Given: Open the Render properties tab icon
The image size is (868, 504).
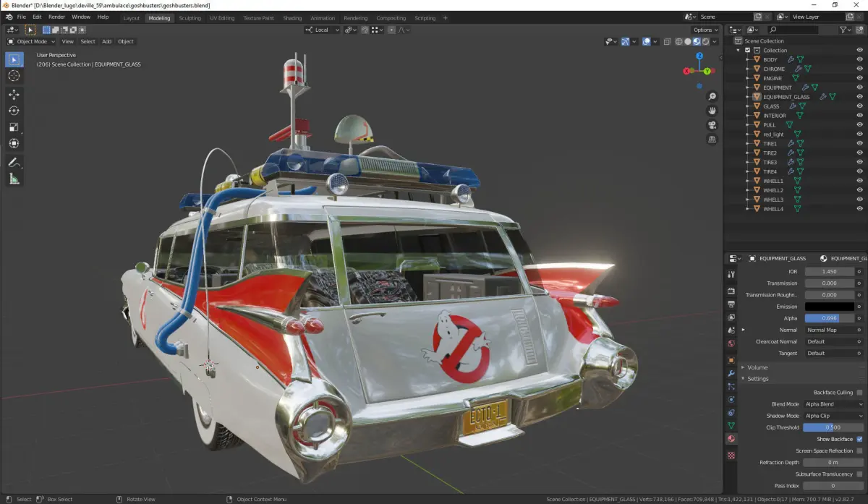Looking at the screenshot, I should [x=731, y=291].
